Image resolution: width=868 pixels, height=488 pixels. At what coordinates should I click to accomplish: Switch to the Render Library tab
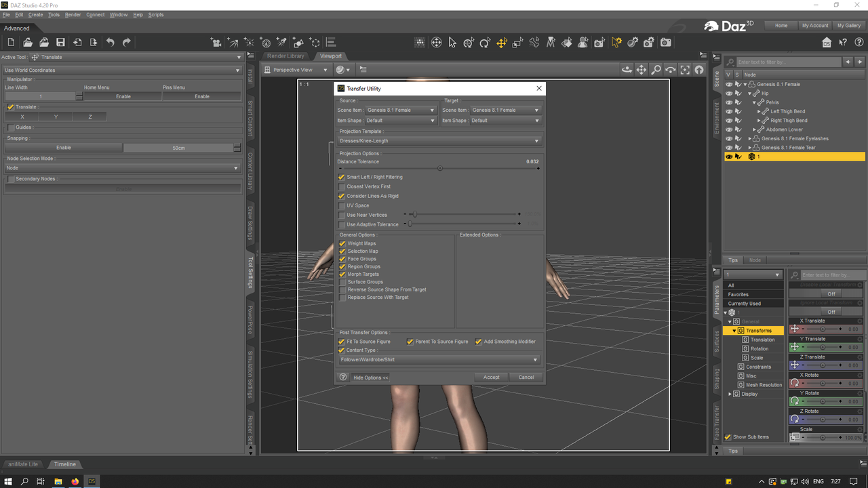[285, 56]
